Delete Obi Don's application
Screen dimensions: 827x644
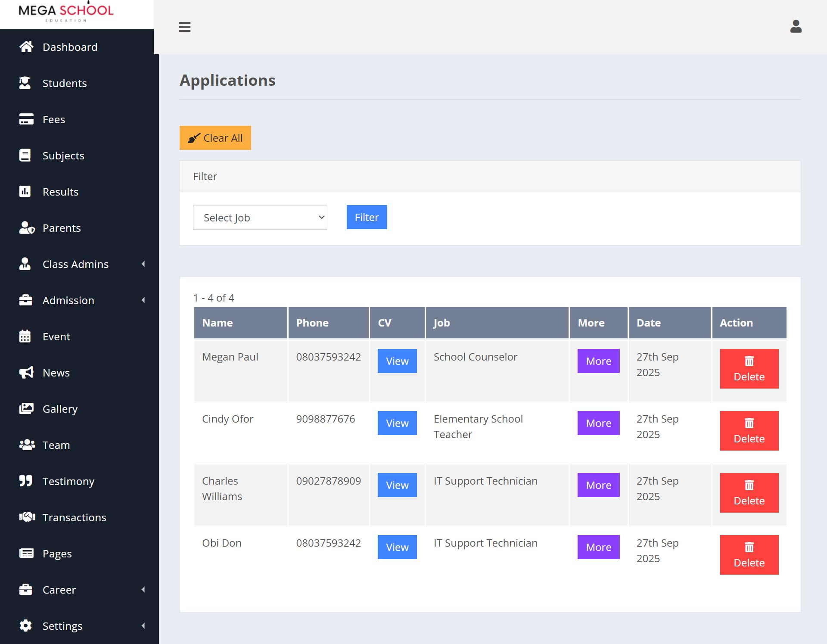pyautogui.click(x=749, y=555)
